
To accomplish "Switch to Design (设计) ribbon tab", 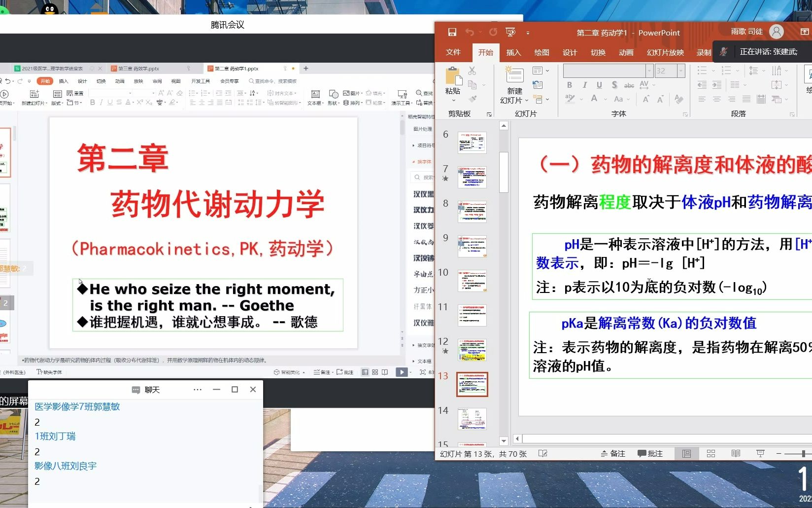I will [x=570, y=52].
